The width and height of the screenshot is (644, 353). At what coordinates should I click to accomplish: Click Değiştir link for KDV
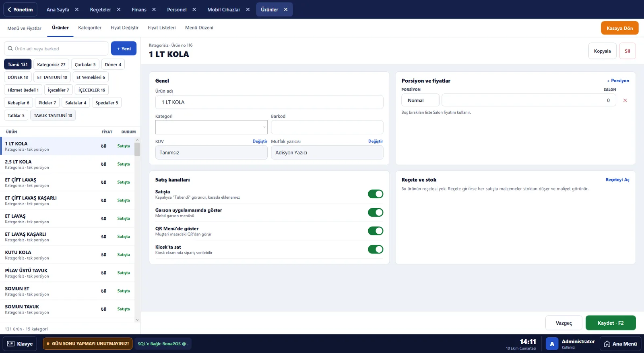click(x=260, y=141)
